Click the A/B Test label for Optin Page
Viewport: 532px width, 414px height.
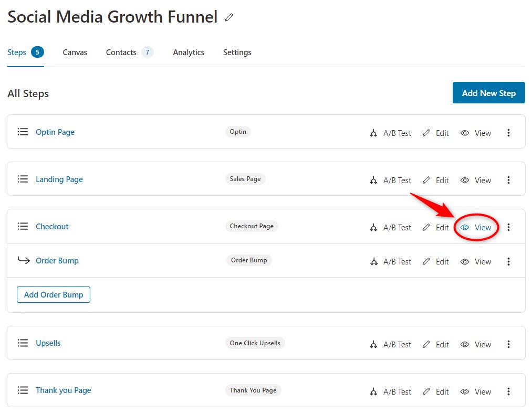(398, 133)
